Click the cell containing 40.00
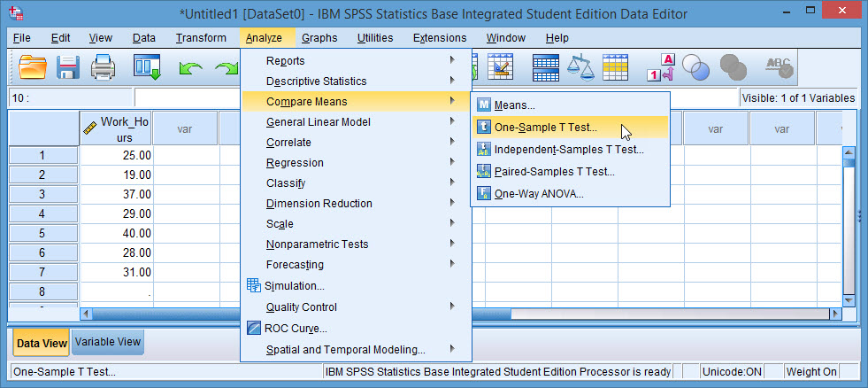Screen dimensions: 868x388 tap(117, 233)
